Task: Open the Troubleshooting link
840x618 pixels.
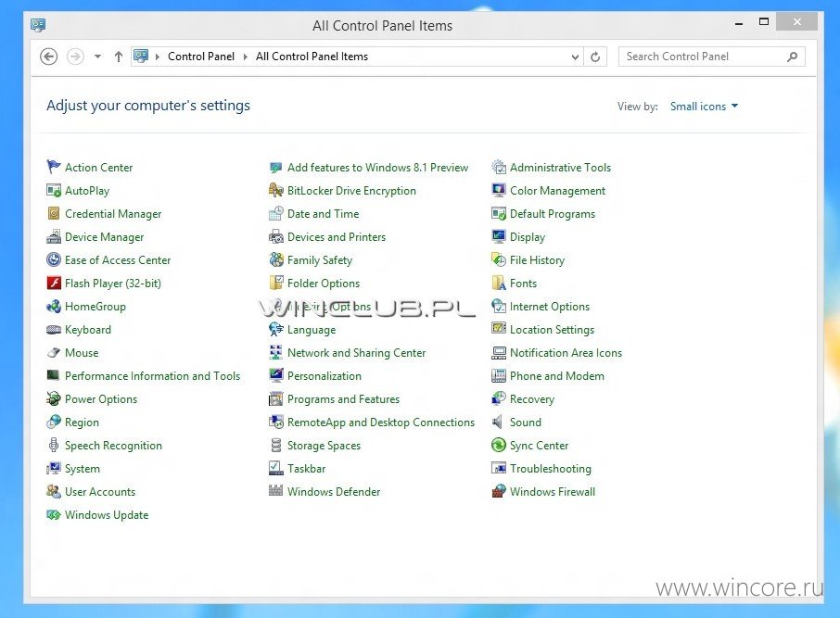Action: click(550, 469)
